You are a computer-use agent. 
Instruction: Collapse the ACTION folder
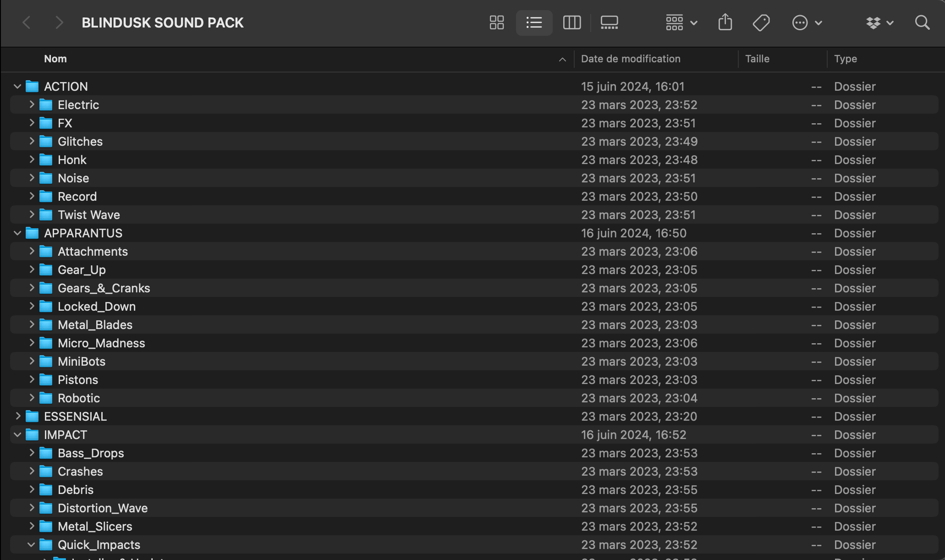coord(17,86)
